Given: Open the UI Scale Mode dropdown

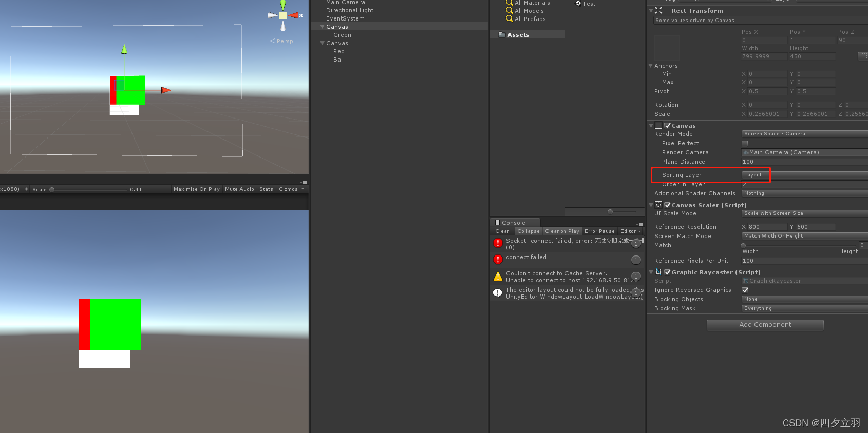Looking at the screenshot, I should (x=805, y=213).
